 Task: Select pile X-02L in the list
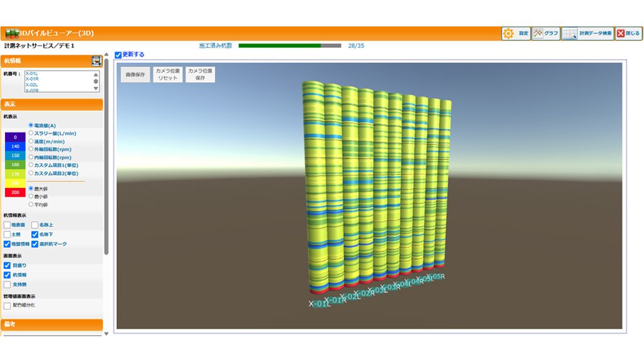31,85
